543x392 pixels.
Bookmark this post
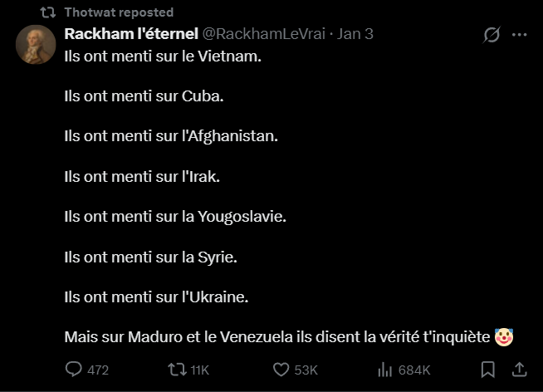pos(488,370)
